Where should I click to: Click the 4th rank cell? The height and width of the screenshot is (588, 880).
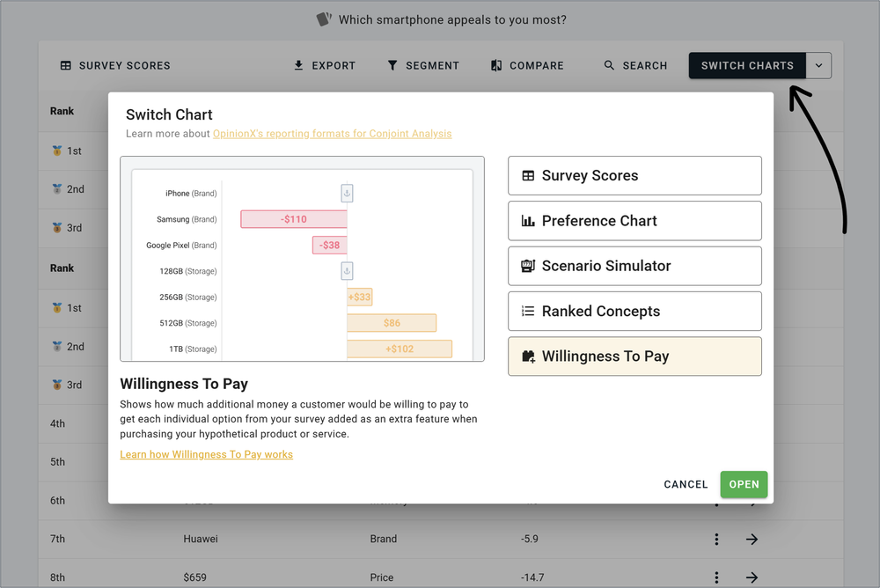pos(58,423)
